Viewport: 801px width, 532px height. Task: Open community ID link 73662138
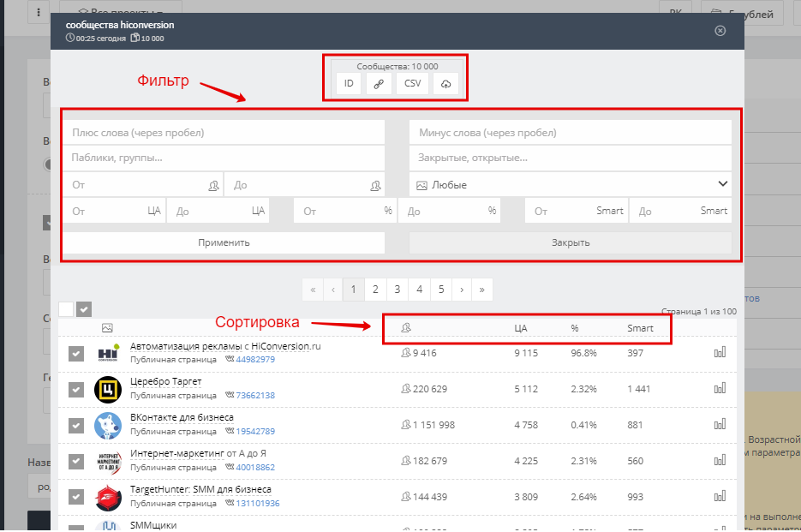click(x=255, y=396)
